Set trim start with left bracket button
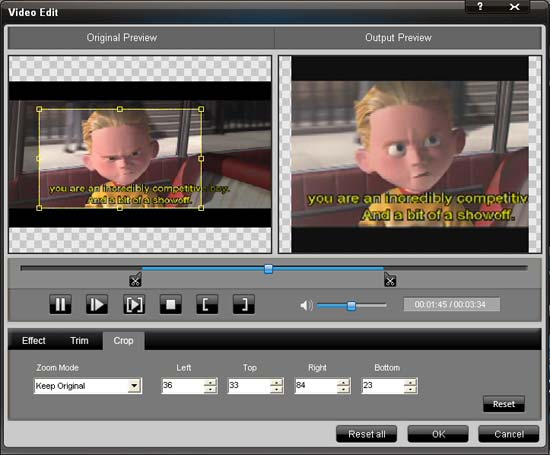This screenshot has width=550, height=455. [x=207, y=304]
